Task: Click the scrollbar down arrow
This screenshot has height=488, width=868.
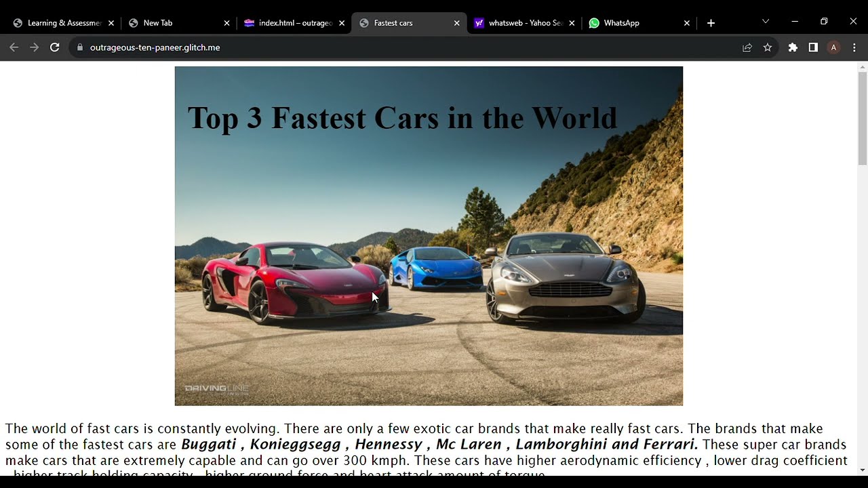Action: (x=863, y=470)
